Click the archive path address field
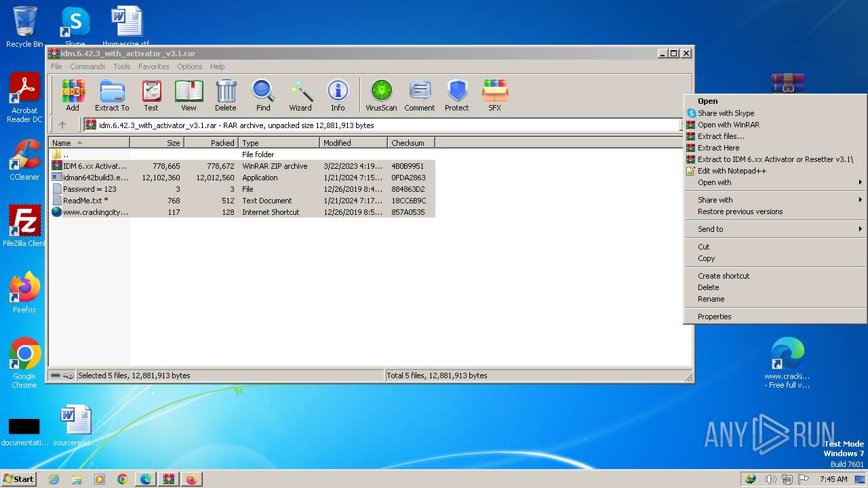Screen dimensions: 868x488 (x=382, y=125)
